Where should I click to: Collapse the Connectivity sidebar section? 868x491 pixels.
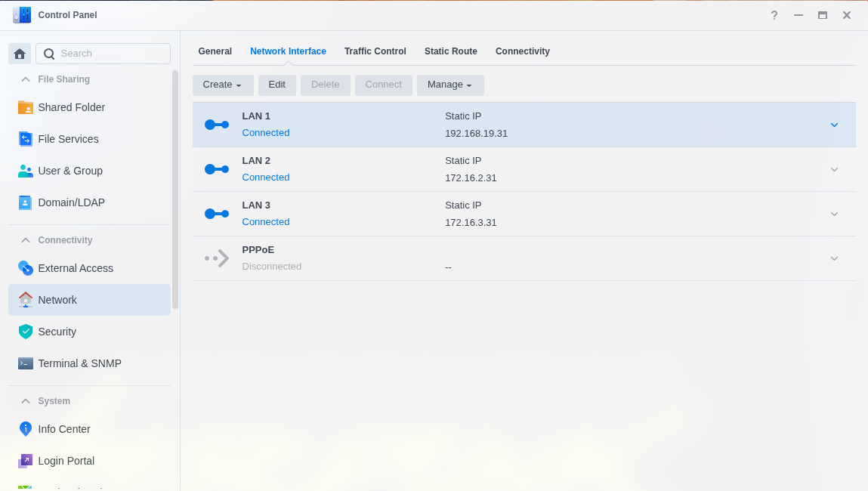pyautogui.click(x=26, y=240)
